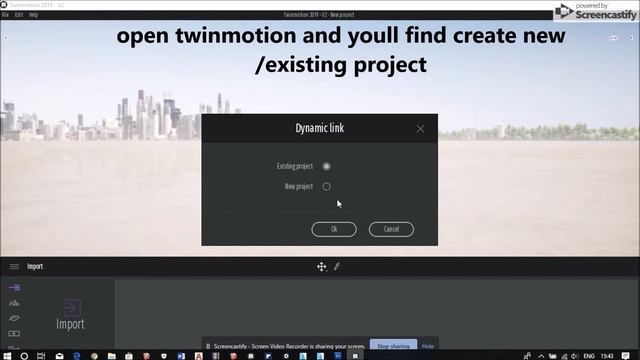
Task: Cancel the Dynamic link dialog
Action: (x=391, y=229)
